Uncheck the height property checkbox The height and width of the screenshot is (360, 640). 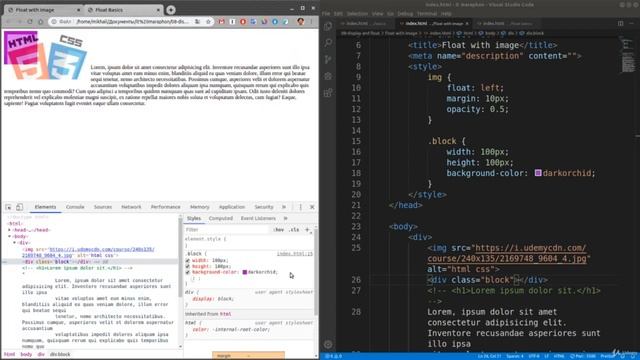click(188, 266)
